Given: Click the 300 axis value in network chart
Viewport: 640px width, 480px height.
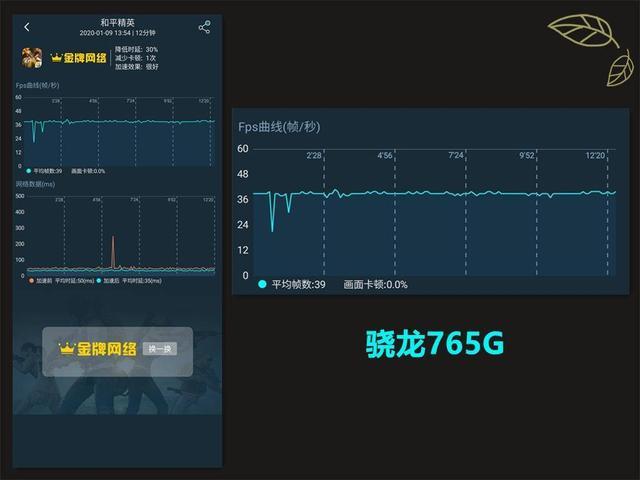Looking at the screenshot, I should point(20,228).
